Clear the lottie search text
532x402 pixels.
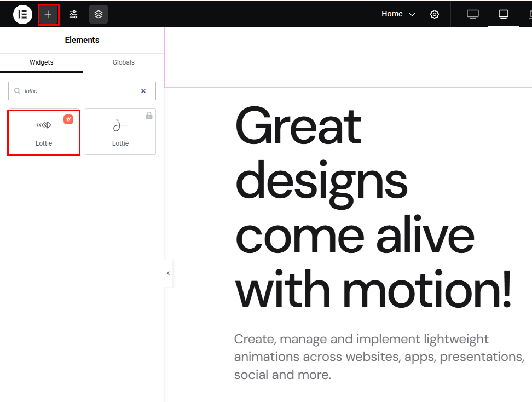[x=143, y=91]
